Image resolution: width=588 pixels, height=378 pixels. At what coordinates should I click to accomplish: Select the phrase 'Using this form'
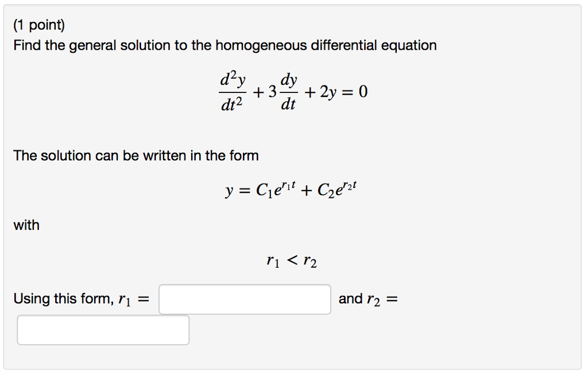(63, 298)
